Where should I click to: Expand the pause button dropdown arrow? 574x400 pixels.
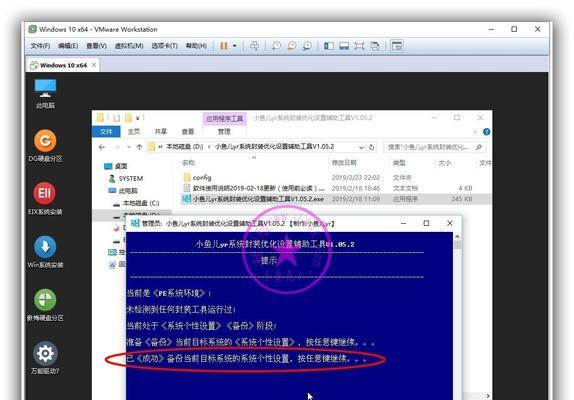(x=235, y=46)
